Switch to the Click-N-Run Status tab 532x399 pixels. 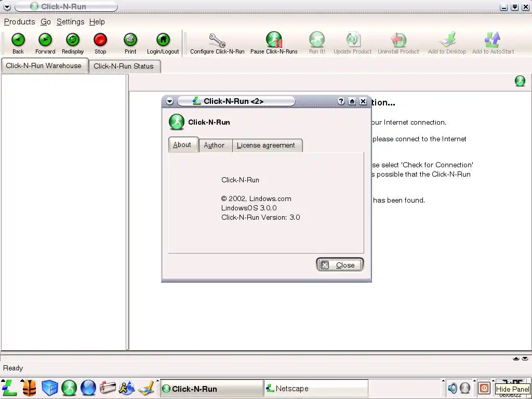point(125,66)
